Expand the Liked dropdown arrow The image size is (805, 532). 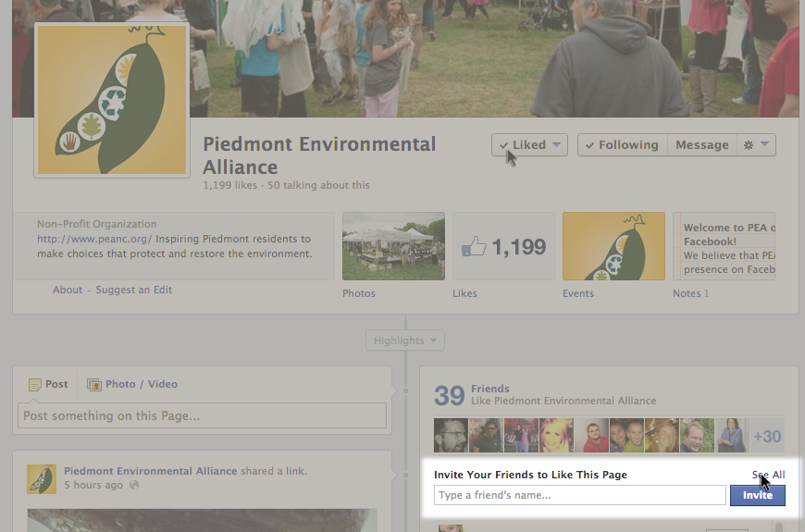click(x=556, y=145)
